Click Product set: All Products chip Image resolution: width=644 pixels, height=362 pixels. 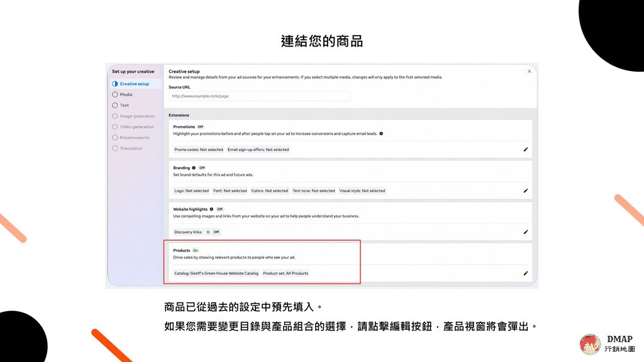click(286, 273)
